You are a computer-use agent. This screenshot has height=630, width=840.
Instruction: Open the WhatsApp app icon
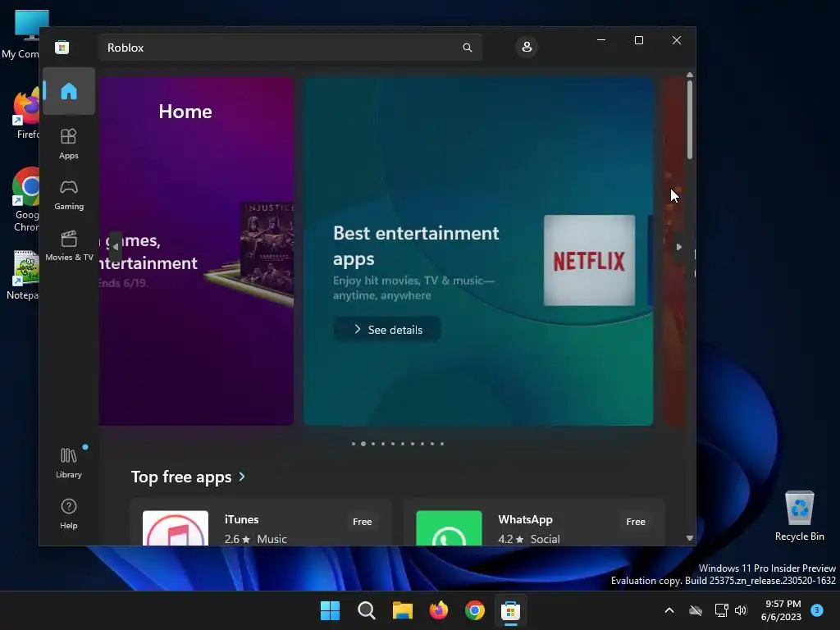[449, 528]
